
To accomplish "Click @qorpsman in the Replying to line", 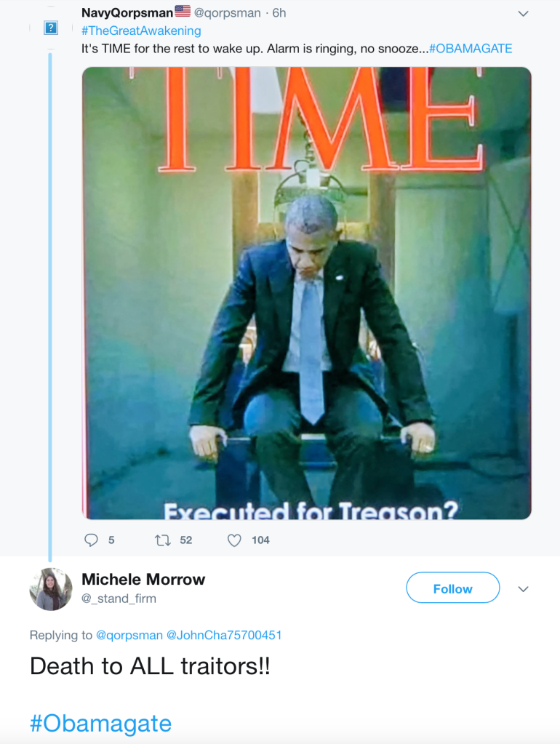I will click(x=129, y=635).
